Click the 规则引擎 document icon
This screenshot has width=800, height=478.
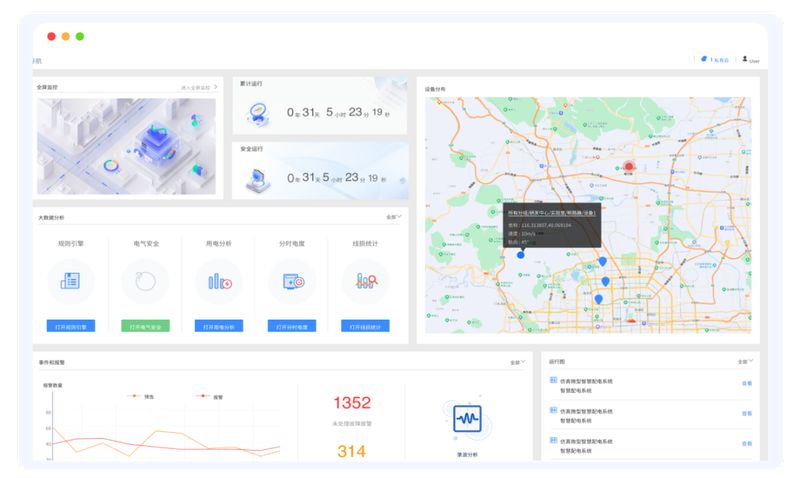click(70, 281)
